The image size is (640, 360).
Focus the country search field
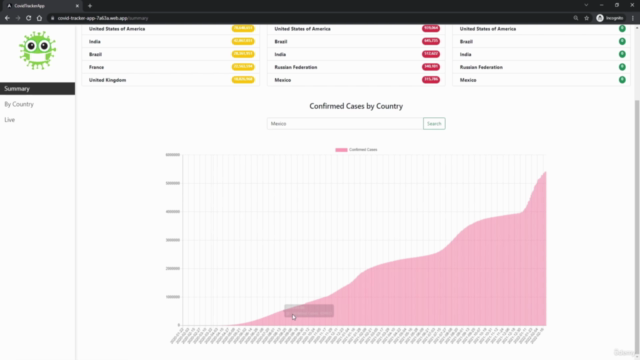click(345, 124)
